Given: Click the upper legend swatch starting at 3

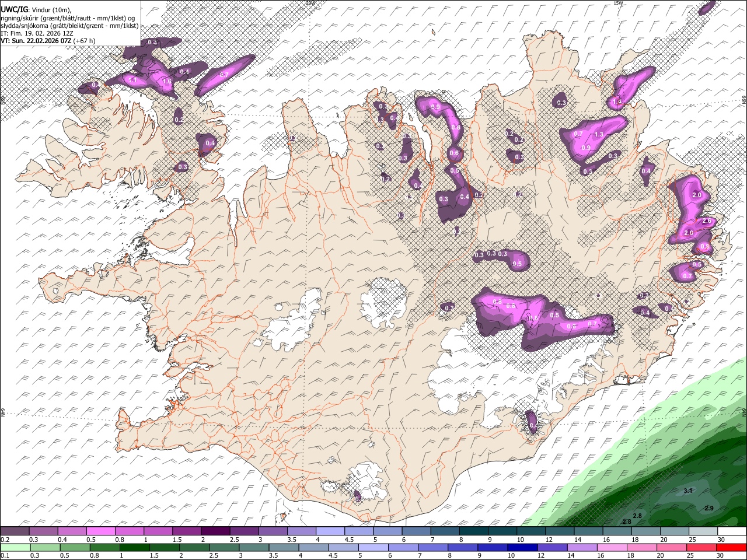Looking at the screenshot, I should 273,531.
